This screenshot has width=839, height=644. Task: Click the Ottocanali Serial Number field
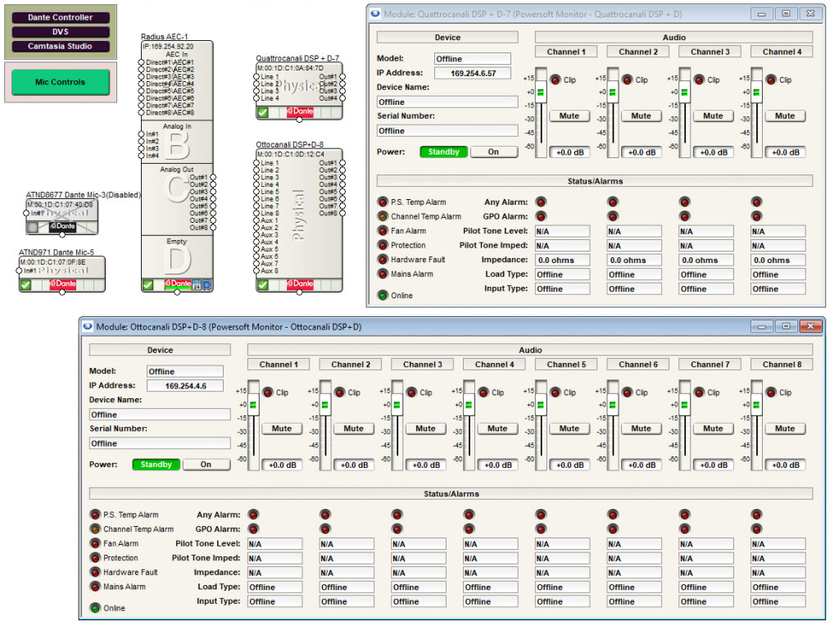coord(160,443)
